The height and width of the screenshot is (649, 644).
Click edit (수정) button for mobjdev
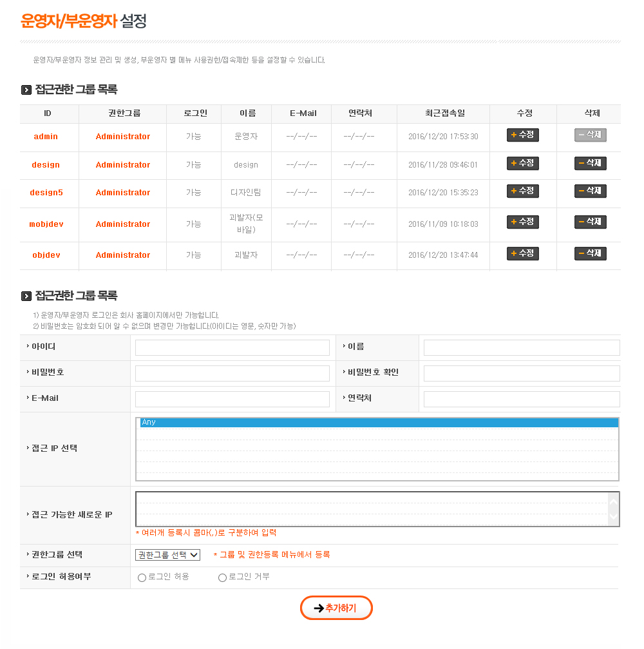(x=522, y=222)
